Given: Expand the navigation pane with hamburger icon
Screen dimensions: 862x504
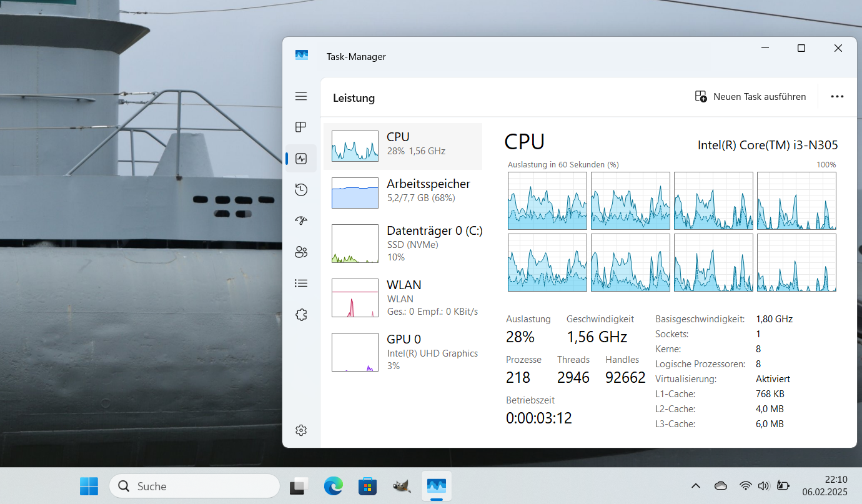Looking at the screenshot, I should (301, 96).
